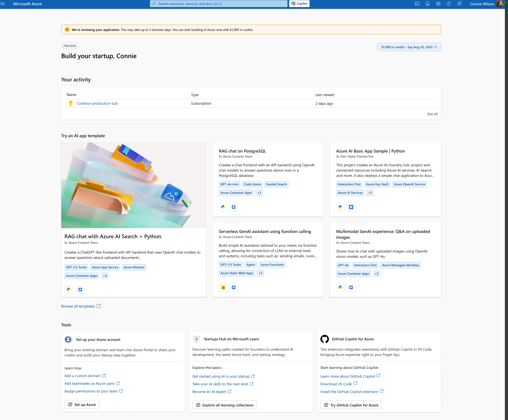Open Become an AI expert link
The image size is (508, 420).
click(x=212, y=392)
